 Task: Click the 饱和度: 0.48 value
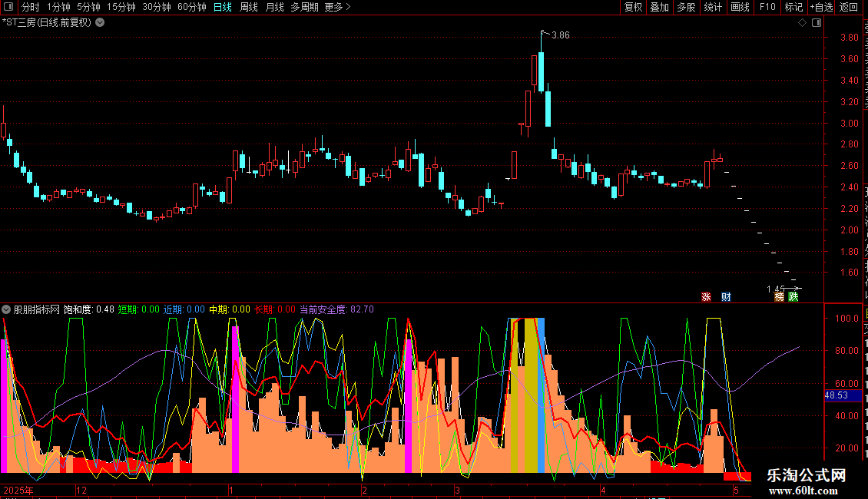coord(89,309)
